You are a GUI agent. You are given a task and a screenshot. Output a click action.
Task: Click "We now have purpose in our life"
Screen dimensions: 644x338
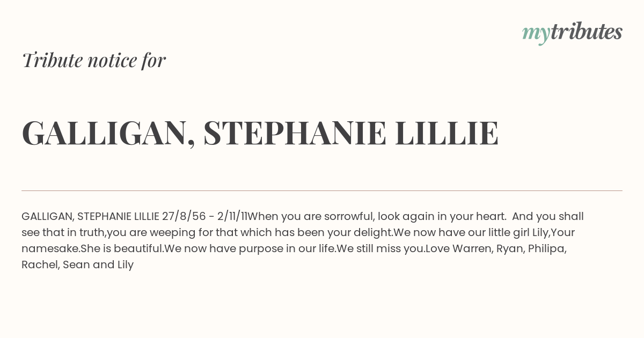point(250,249)
